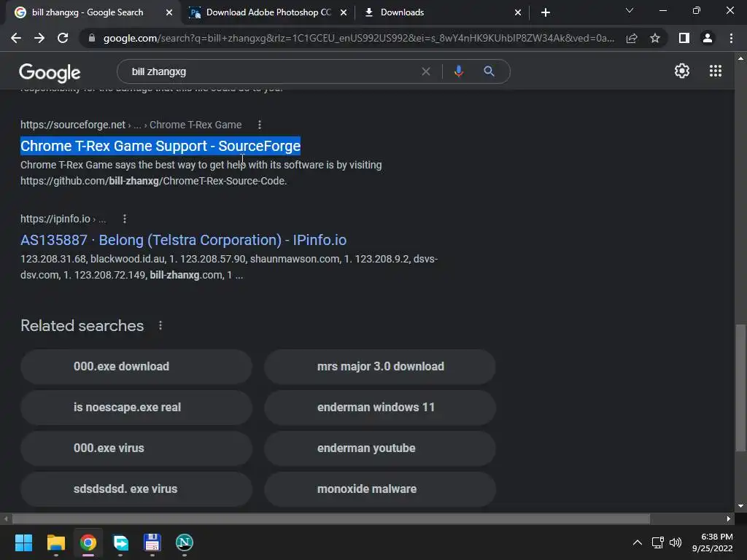Image resolution: width=747 pixels, height=560 pixels.
Task: Go forward to the next page
Action: (x=39, y=38)
